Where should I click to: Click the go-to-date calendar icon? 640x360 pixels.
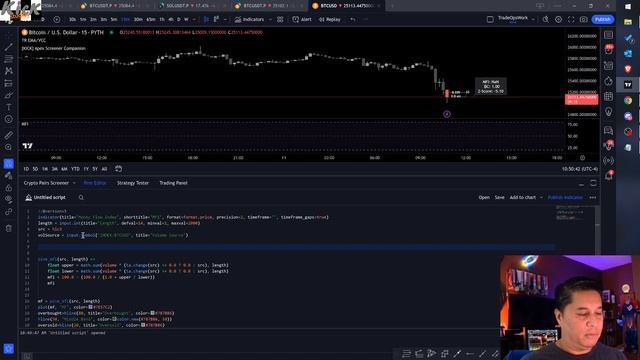[118, 169]
